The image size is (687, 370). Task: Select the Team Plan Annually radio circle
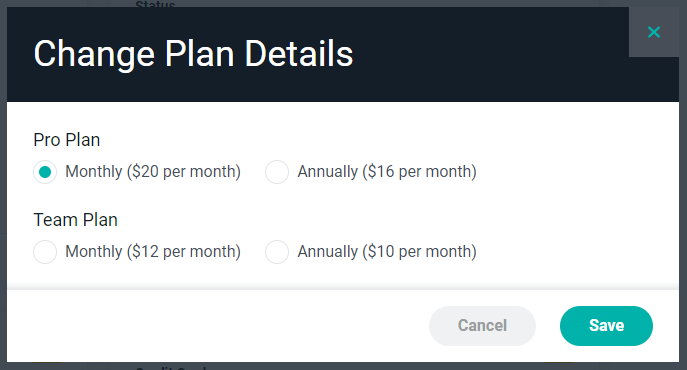point(277,252)
